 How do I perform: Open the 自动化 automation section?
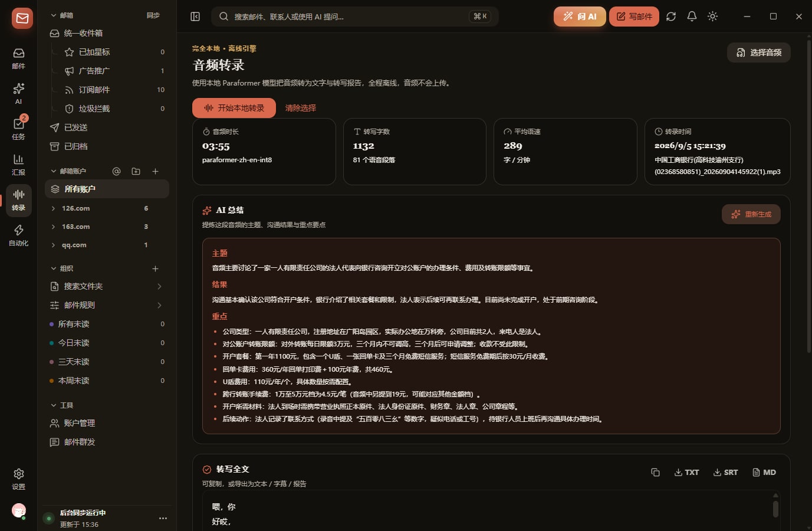pyautogui.click(x=18, y=235)
